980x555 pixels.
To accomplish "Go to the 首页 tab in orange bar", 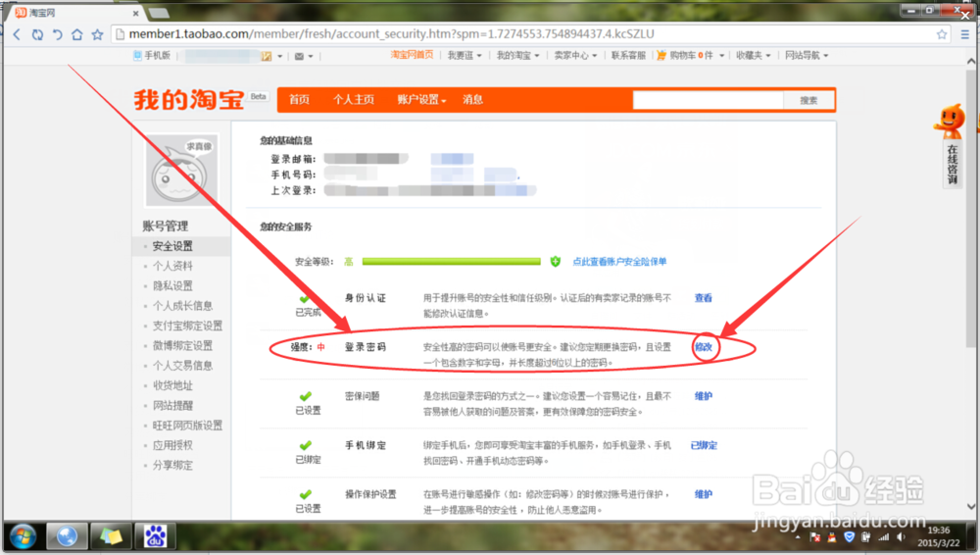I will 299,99.
